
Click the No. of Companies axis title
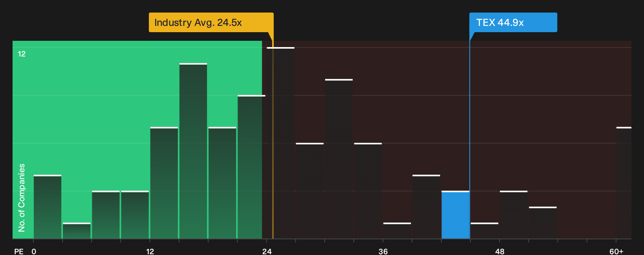pyautogui.click(x=22, y=198)
